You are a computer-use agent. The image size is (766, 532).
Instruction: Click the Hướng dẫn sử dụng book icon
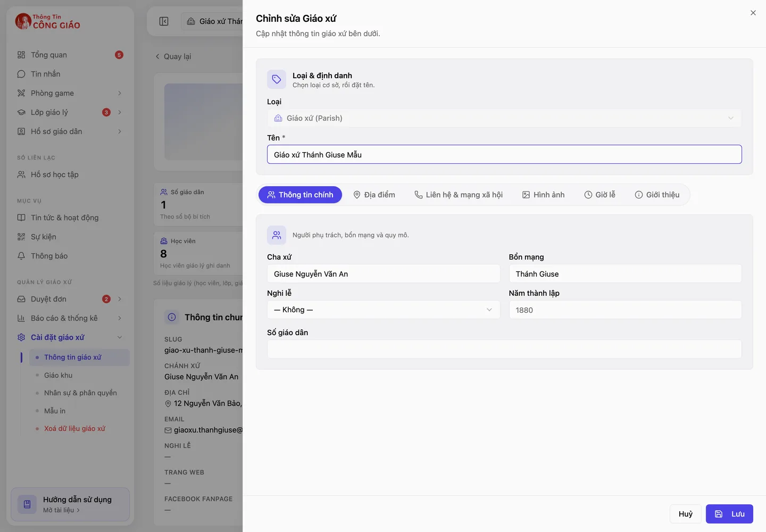pos(27,504)
